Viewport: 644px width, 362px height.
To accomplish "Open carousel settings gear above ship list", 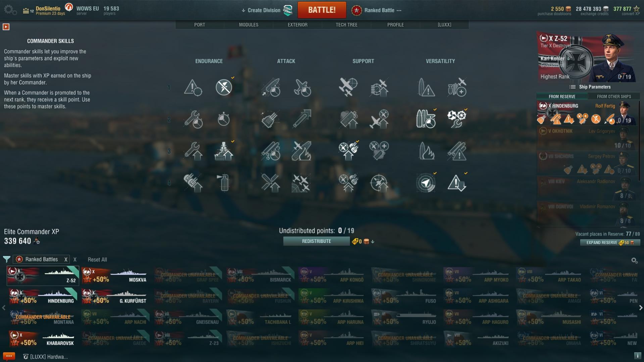I will pos(634,260).
